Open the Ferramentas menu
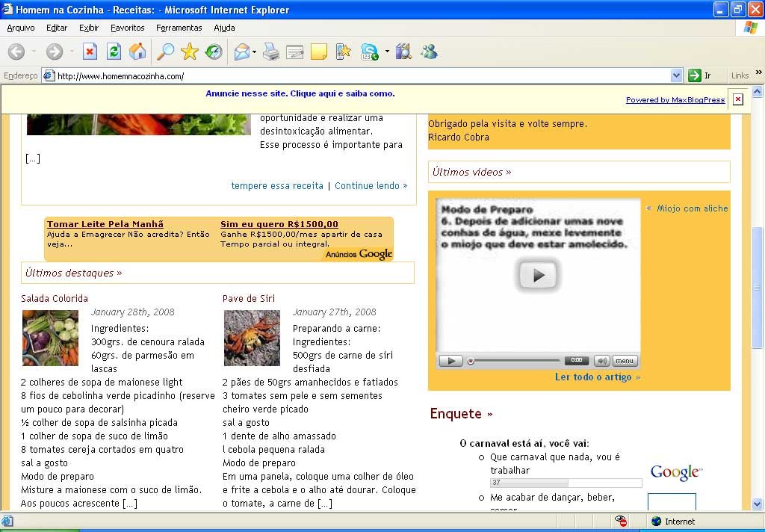This screenshot has width=765, height=532. coord(179,28)
